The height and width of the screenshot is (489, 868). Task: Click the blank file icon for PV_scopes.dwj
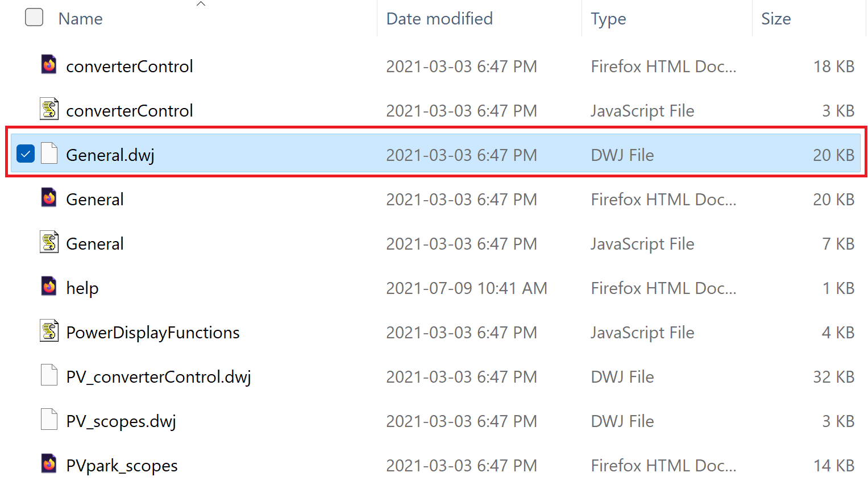(x=49, y=420)
